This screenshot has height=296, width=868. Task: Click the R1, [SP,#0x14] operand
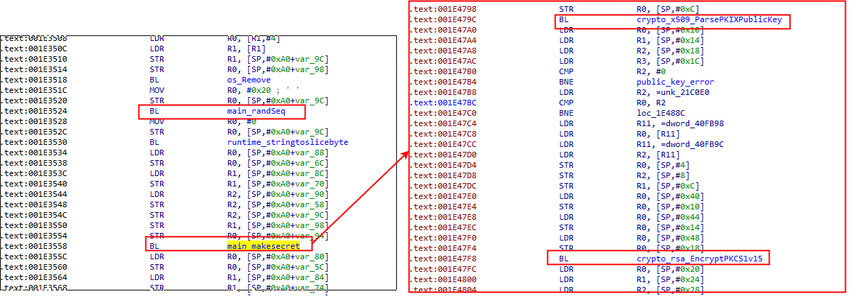pyautogui.click(x=671, y=40)
